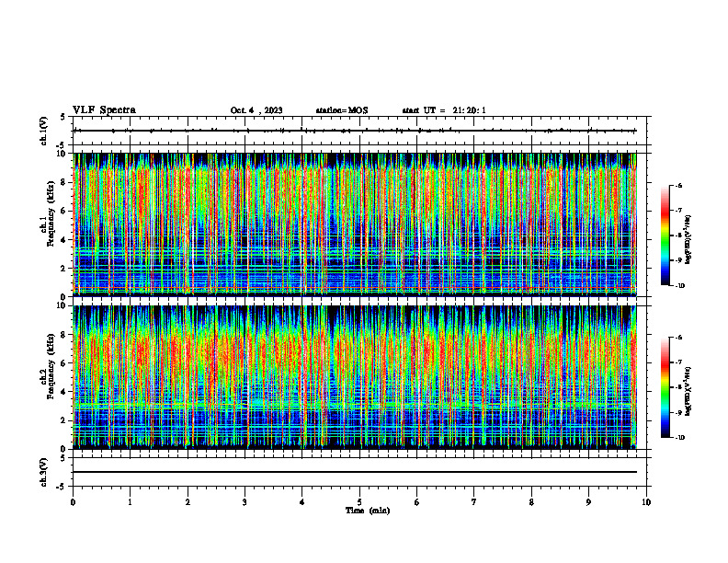Click the ch.1 voltage waveform trace
Screen dimensions: 728x563
pyautogui.click(x=355, y=131)
